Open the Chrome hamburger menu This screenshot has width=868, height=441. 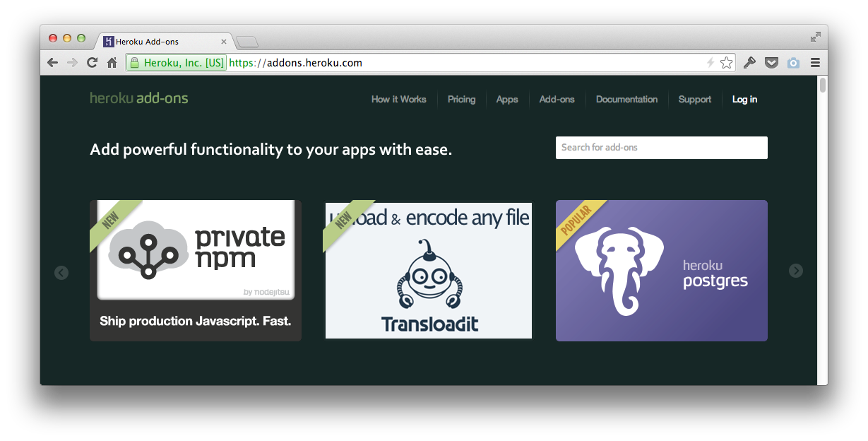815,63
